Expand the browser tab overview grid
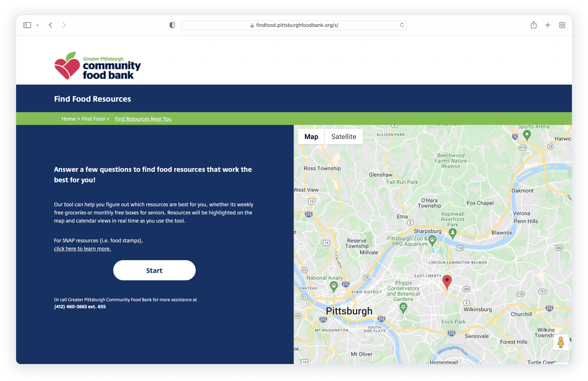 562,24
